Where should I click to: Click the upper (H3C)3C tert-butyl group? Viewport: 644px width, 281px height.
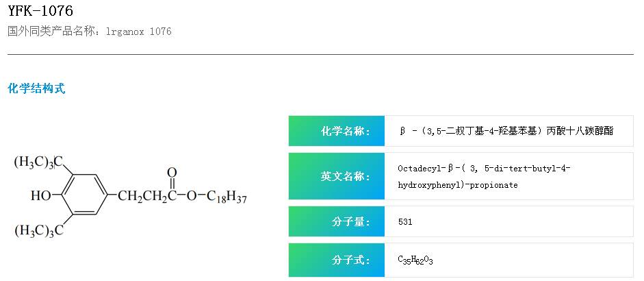[39, 162]
